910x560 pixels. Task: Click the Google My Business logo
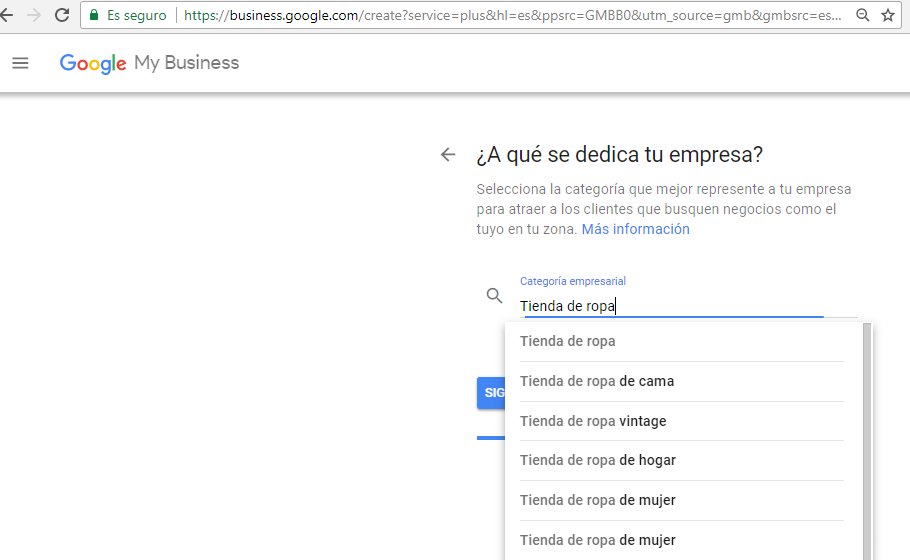(x=149, y=63)
